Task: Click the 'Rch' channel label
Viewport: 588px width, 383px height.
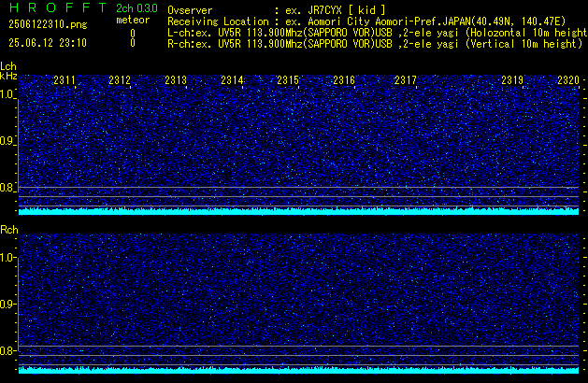Action: (x=9, y=230)
